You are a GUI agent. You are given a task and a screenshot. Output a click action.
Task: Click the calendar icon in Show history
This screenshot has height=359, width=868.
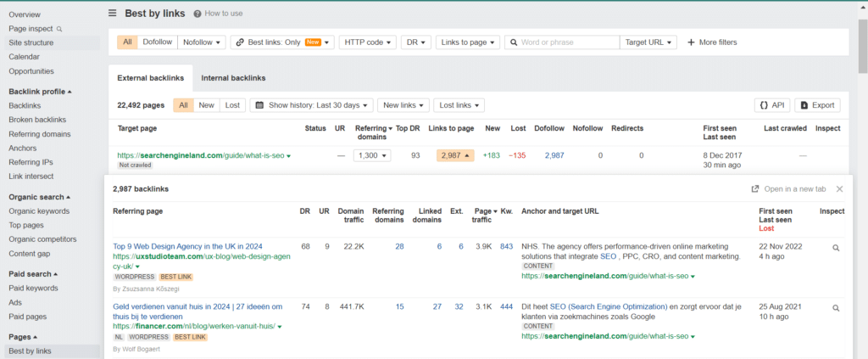259,105
